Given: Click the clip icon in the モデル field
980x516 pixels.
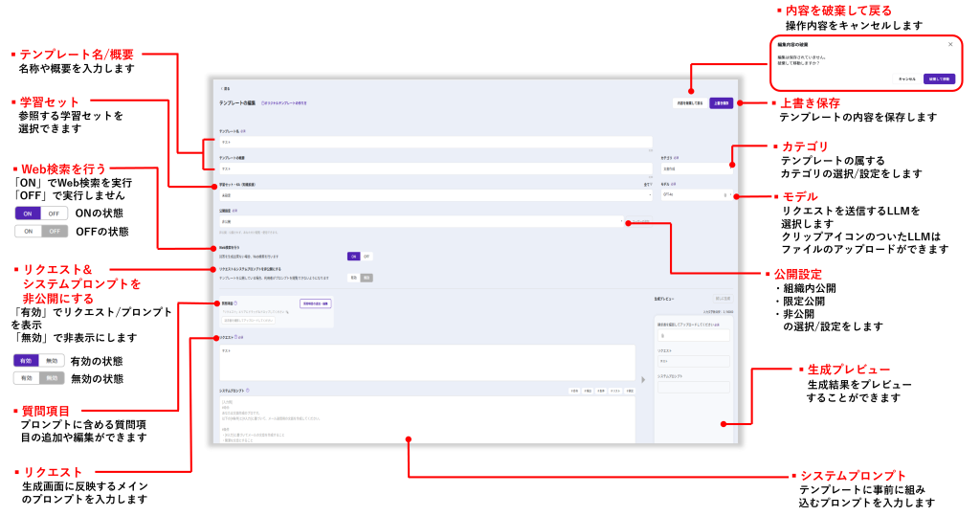Looking at the screenshot, I should coord(725,195).
